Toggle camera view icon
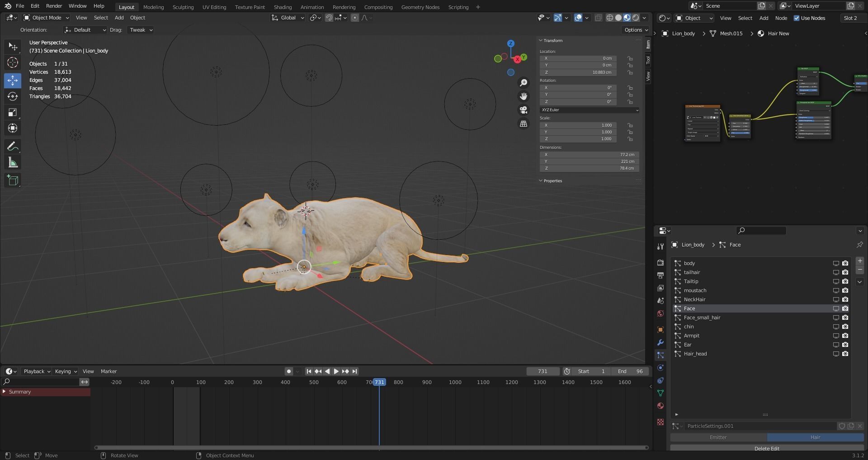Viewport: 868px width, 460px height. 524,110
